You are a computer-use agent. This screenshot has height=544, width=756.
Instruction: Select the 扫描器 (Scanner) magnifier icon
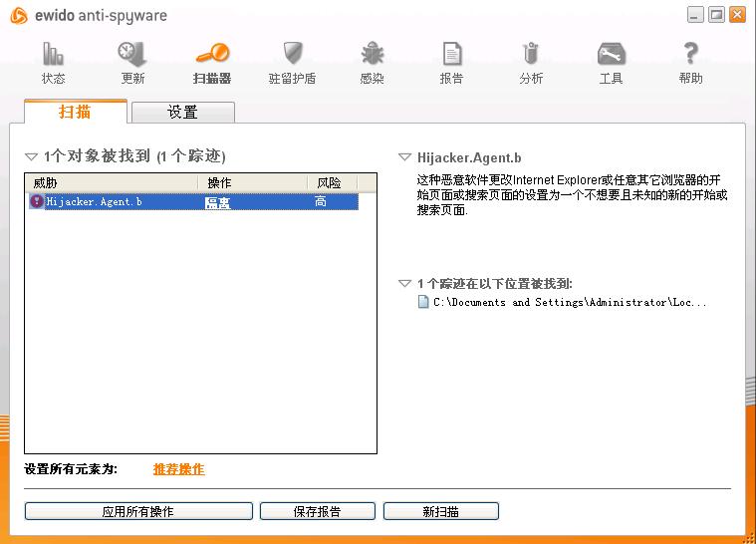(212, 53)
